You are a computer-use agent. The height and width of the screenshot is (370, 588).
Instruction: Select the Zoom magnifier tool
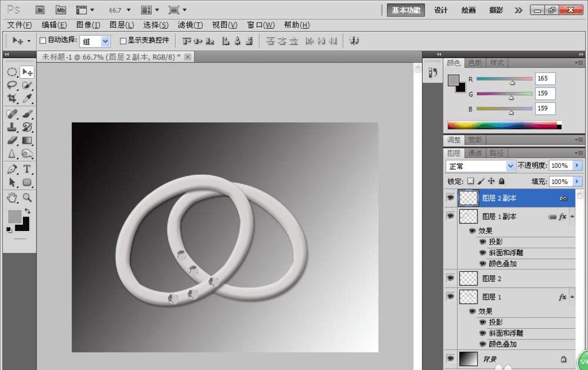tap(27, 196)
